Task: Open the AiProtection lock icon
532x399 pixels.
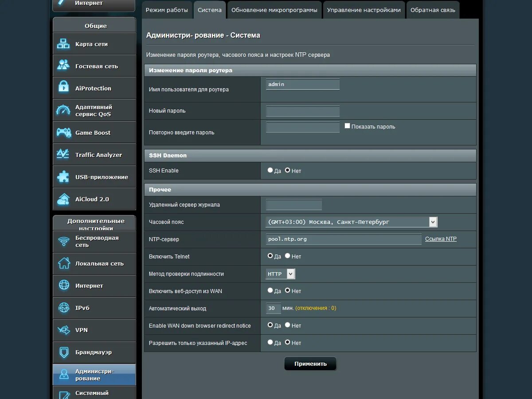Action: pyautogui.click(x=63, y=88)
